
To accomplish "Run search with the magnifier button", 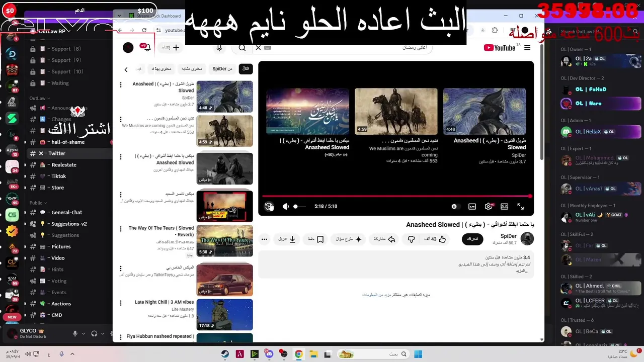I will pos(242,48).
